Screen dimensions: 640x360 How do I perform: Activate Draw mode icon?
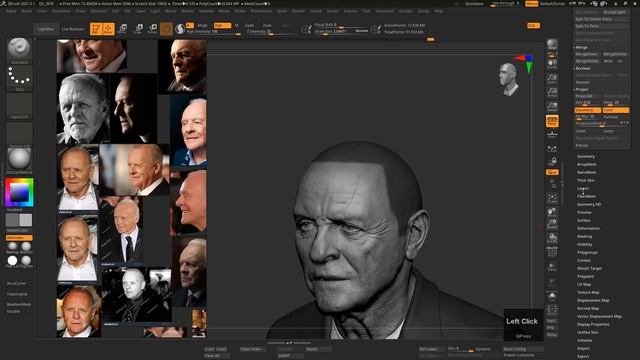tap(109, 29)
